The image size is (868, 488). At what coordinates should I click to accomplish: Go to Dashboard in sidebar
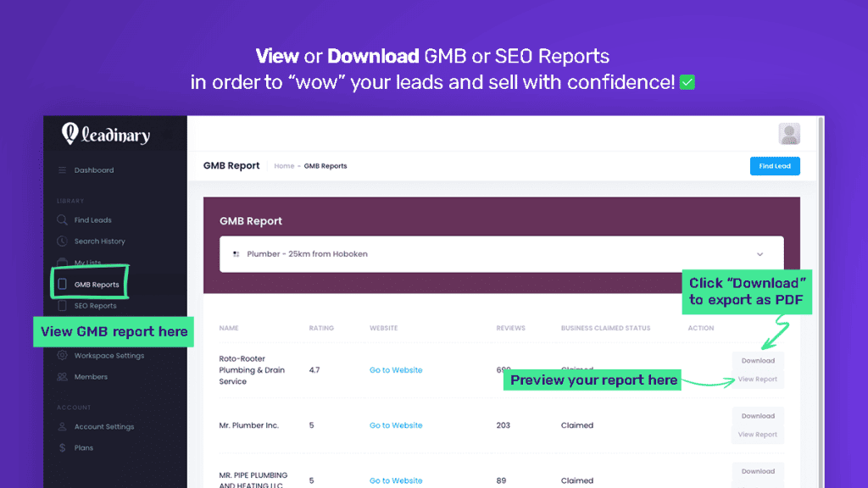(x=94, y=169)
